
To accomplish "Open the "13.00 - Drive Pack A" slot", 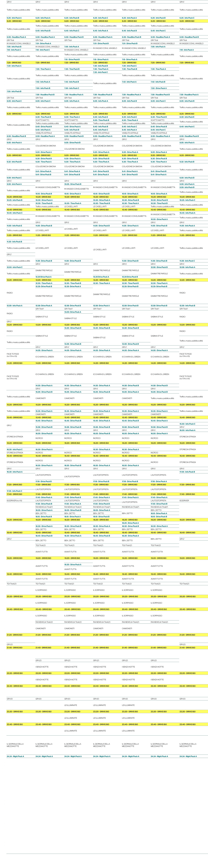I will pos(72,312).
